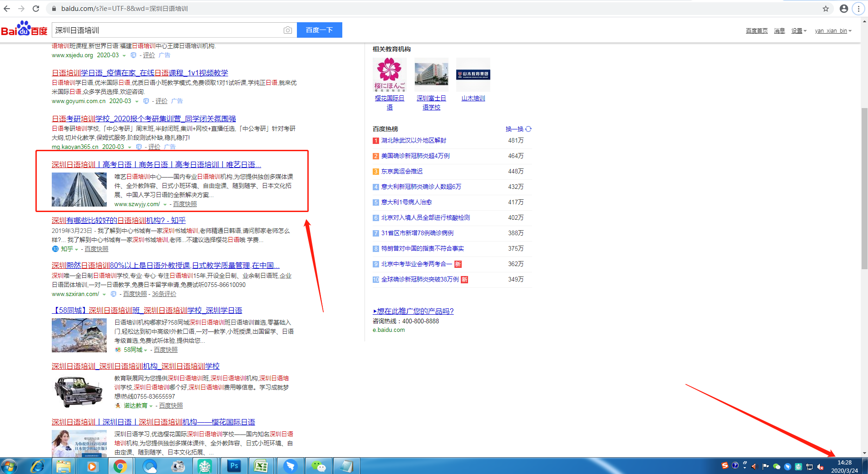
Task: Expand arrow next to 知乎 source
Action: pos(76,249)
